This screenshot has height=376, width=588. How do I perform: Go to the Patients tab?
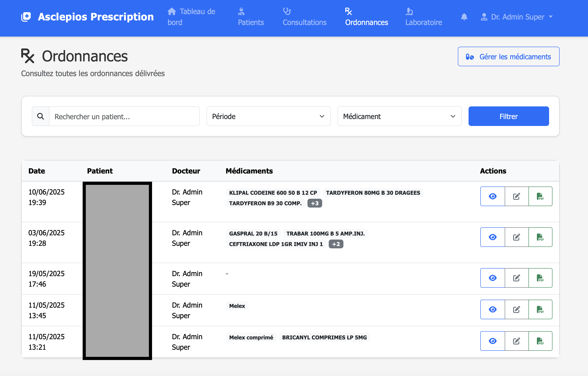250,17
